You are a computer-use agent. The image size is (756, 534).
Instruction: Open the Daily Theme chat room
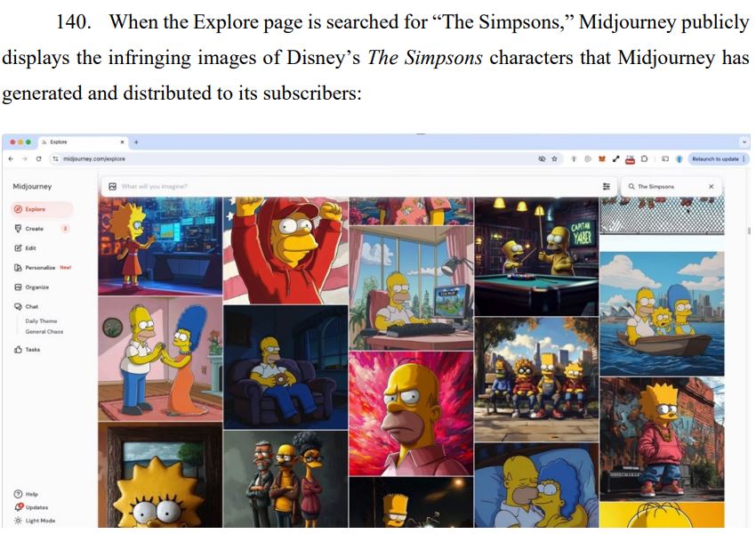coord(41,320)
